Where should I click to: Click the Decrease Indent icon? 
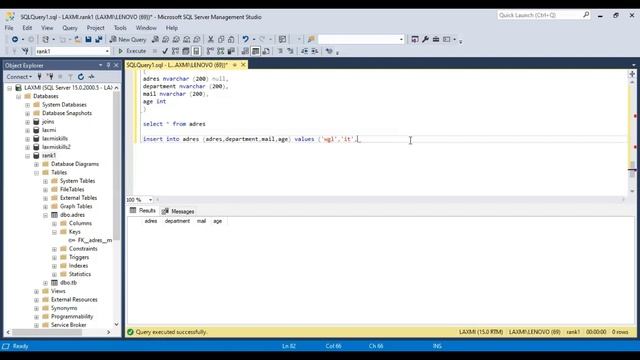pyautogui.click(x=304, y=51)
